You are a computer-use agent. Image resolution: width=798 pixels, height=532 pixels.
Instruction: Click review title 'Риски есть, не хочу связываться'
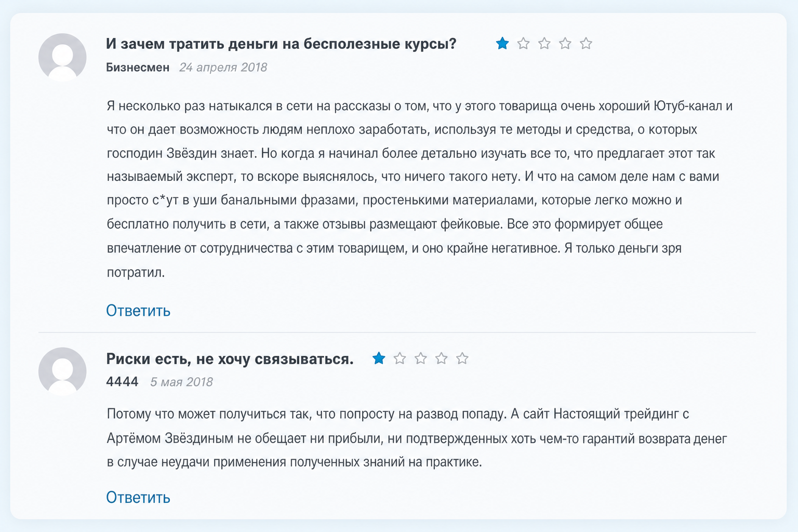tap(230, 359)
